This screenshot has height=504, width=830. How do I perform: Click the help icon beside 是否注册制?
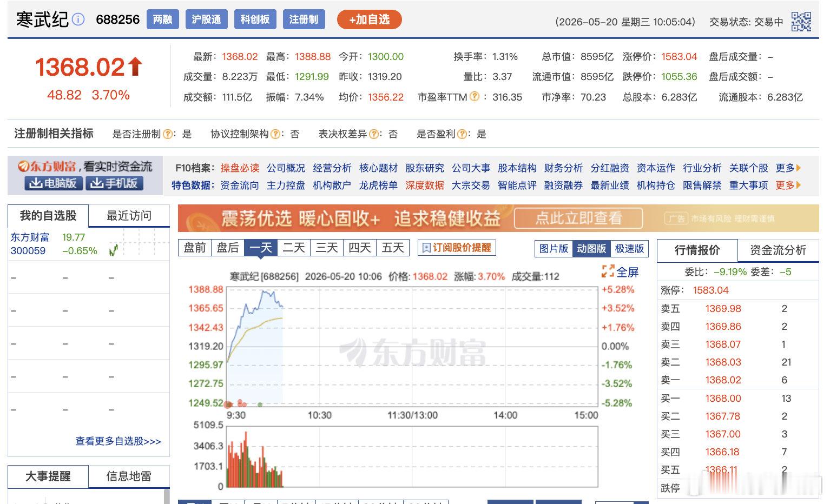168,134
